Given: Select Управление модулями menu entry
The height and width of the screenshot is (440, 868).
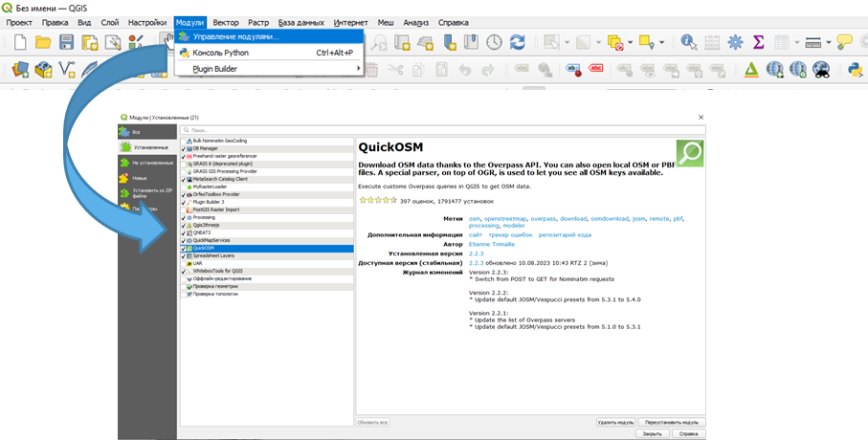Looking at the screenshot, I should (x=269, y=36).
